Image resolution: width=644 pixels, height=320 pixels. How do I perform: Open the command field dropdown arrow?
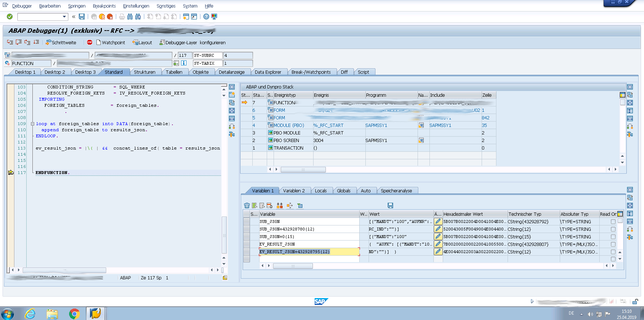tap(64, 17)
